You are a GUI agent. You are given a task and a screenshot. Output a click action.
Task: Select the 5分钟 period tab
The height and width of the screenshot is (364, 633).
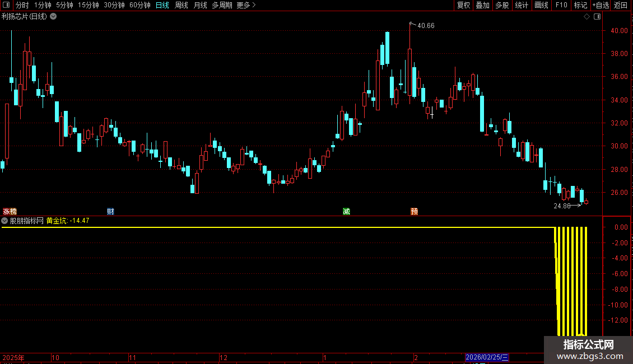click(x=64, y=5)
